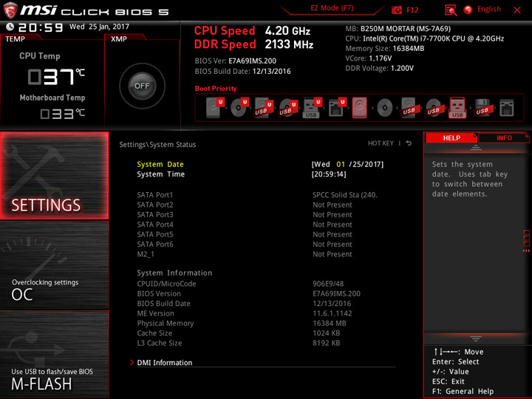Image resolution: width=532 pixels, height=399 pixels.
Task: Click the CPU Speed 4.20 GHz readout
Action: click(252, 31)
